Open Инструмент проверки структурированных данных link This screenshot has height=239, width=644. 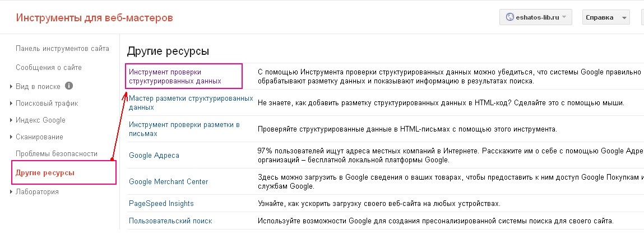(x=175, y=76)
